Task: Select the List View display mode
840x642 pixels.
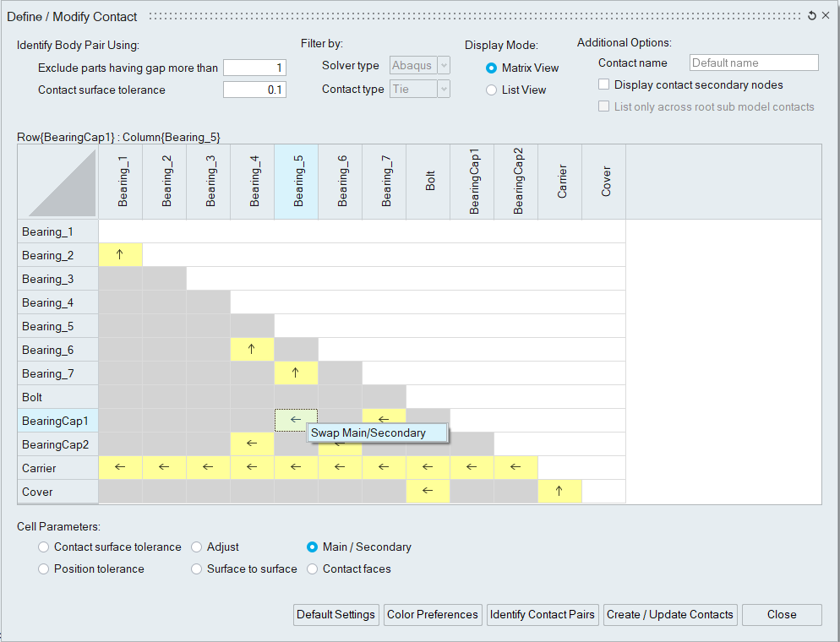Action: click(492, 90)
